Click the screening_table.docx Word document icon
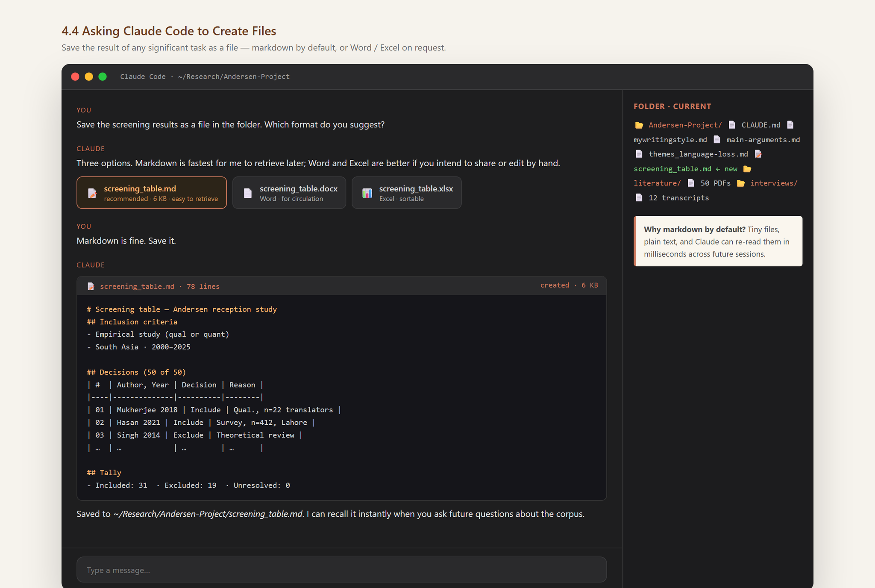Image resolution: width=875 pixels, height=588 pixels. coord(248,193)
